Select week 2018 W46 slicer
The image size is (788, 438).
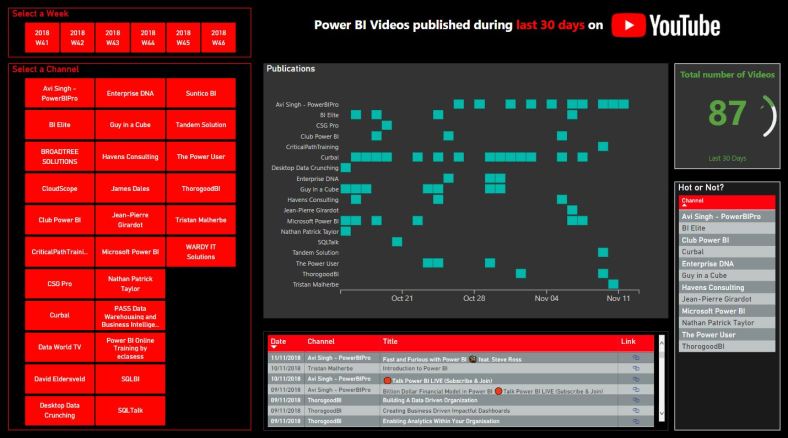(x=219, y=38)
